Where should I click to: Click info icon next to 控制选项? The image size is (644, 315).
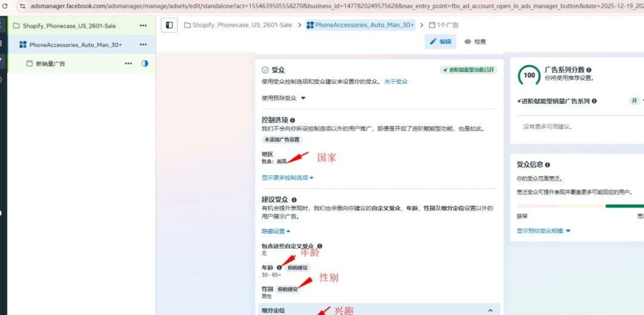click(x=293, y=120)
